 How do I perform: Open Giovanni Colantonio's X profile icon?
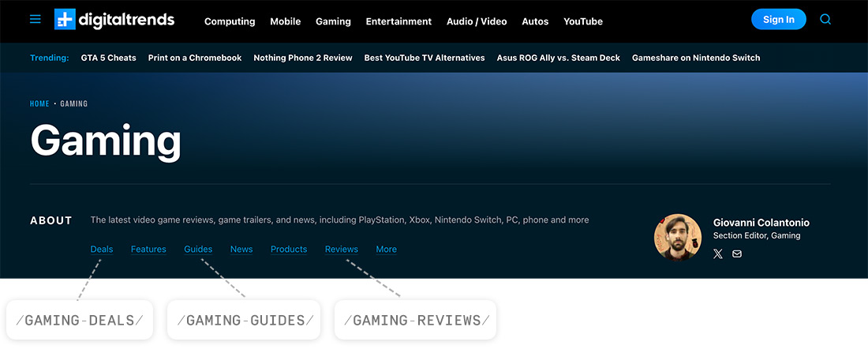718,253
